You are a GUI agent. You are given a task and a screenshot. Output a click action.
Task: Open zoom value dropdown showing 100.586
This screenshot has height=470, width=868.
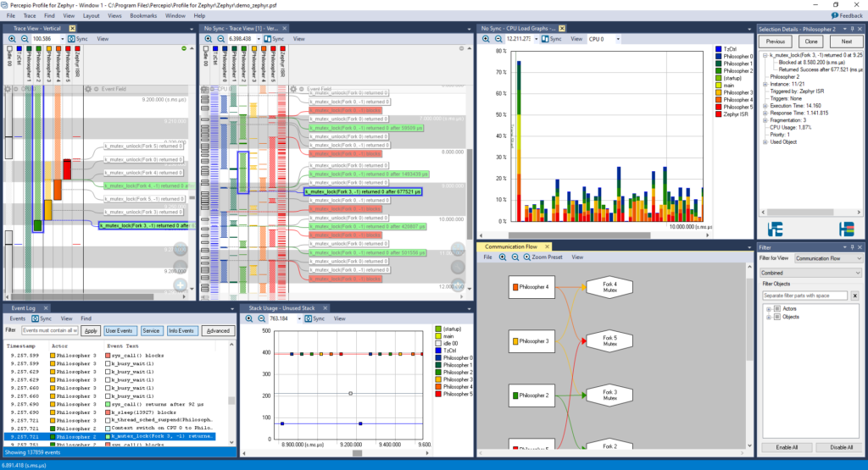click(x=62, y=39)
